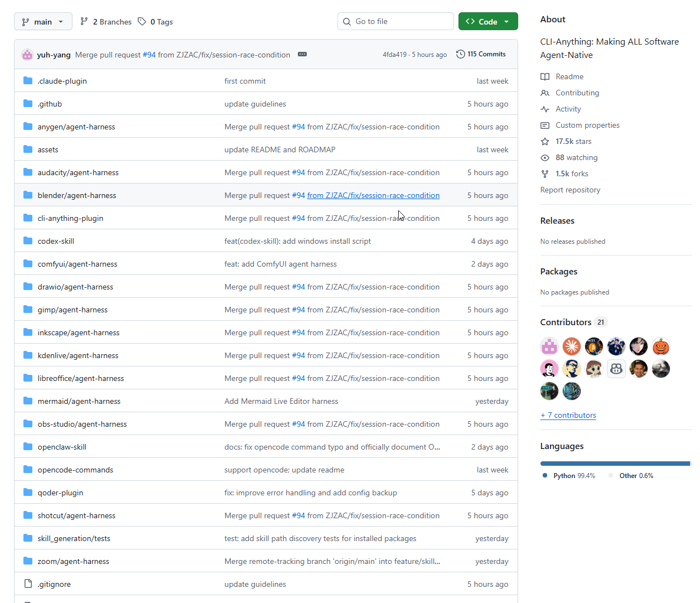Image resolution: width=700 pixels, height=603 pixels.
Task: Open commit hash 4fda419
Action: point(394,55)
